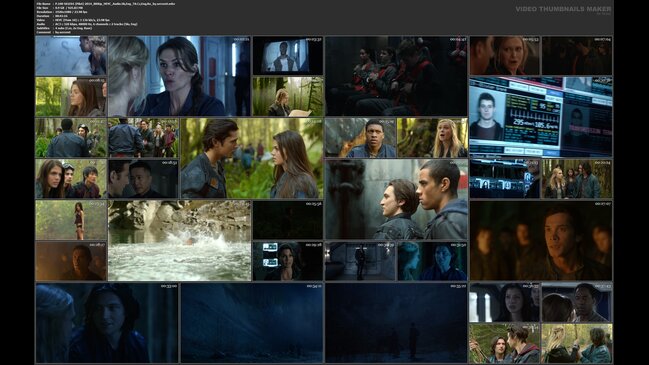Open thumbnail of two young men by metal wall
The image size is (649, 365).
[x=396, y=199]
